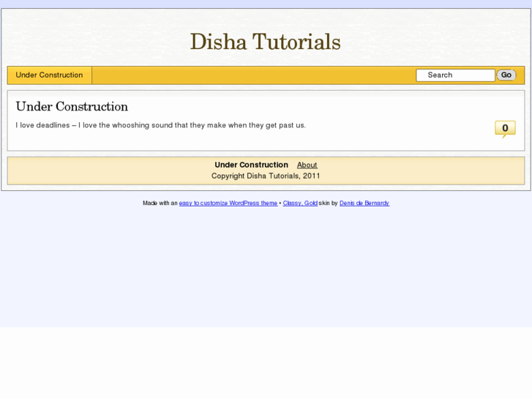Viewport: 532px width, 399px height.
Task: Select the Copyright Disha Tutorials, 2011 text
Action: [x=266, y=176]
